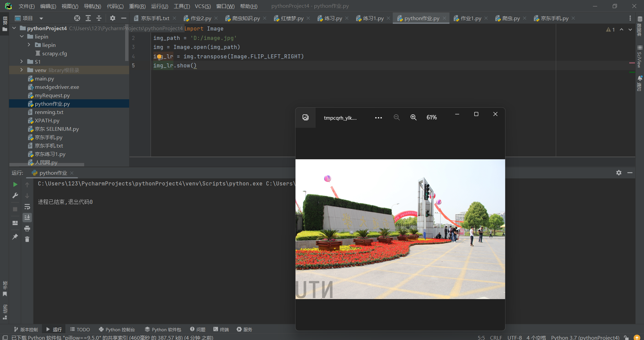Click the print icon in run toolbar
The width and height of the screenshot is (644, 340).
27,229
